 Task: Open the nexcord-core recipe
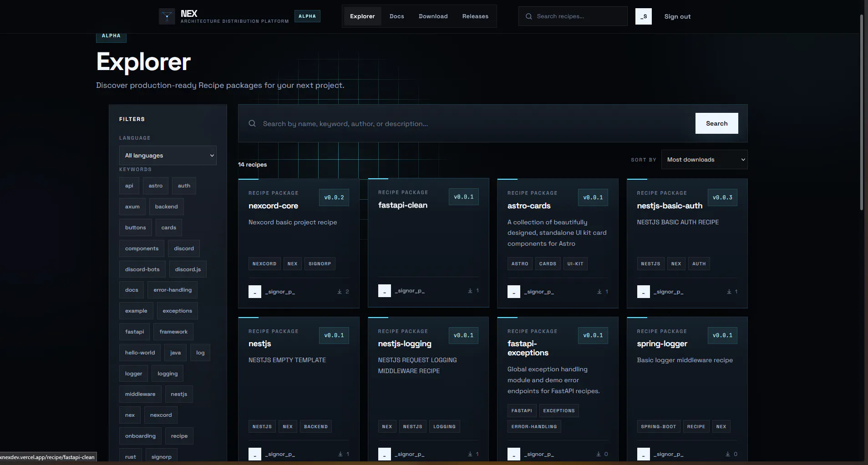(x=273, y=206)
